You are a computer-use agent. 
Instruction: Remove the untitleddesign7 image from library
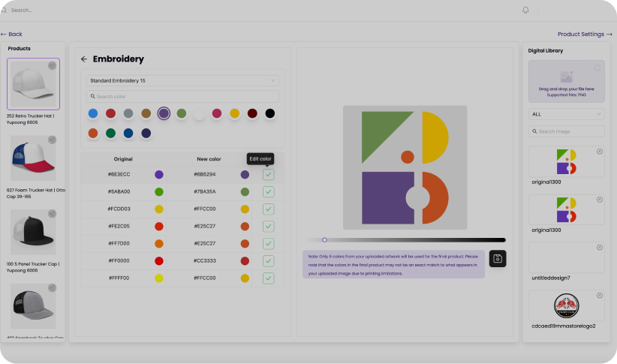point(599,248)
